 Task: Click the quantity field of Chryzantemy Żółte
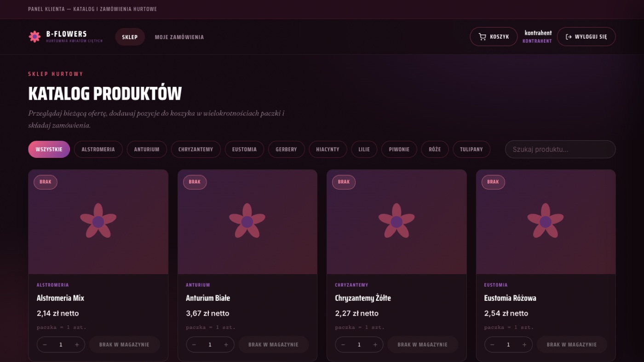[x=359, y=345]
